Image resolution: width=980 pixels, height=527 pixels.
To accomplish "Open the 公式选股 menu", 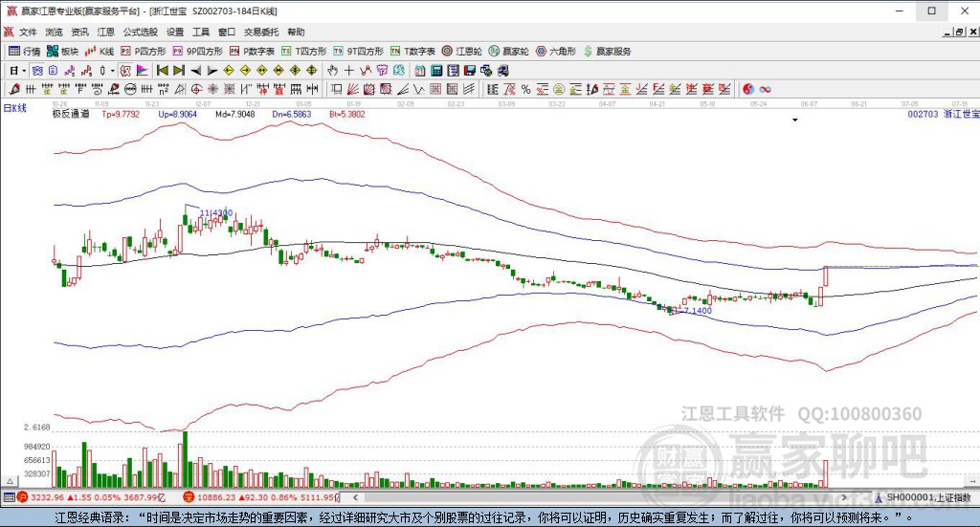I will pos(141,32).
